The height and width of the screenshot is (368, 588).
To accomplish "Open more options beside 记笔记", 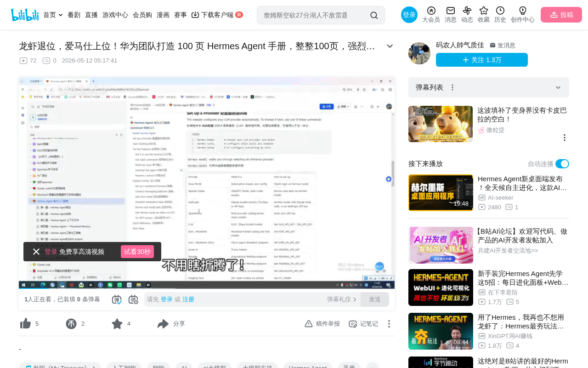I will (389, 324).
